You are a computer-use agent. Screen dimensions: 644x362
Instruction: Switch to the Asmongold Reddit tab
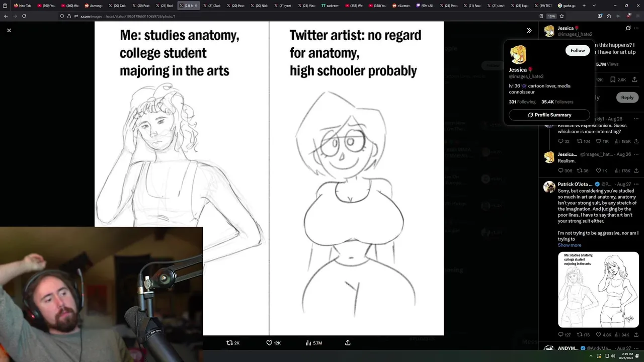[x=94, y=6]
